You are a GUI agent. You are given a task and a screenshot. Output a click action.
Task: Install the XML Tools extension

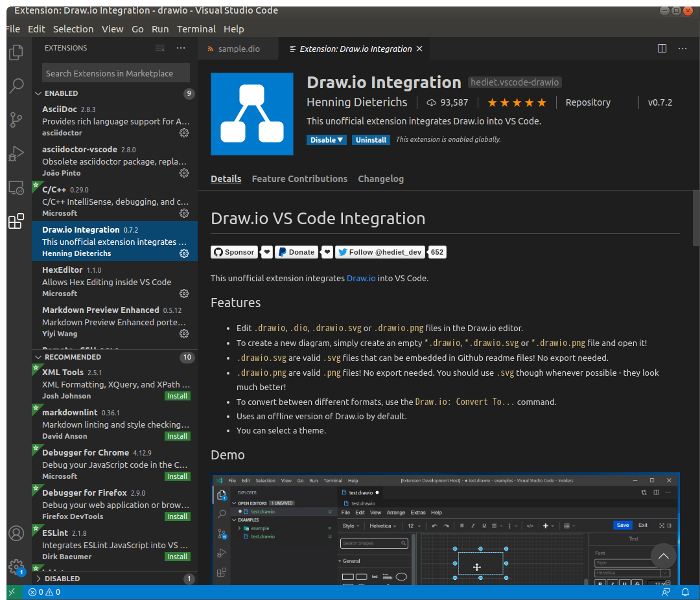(177, 396)
